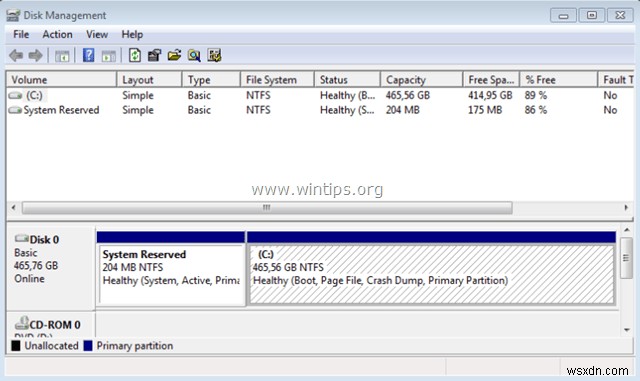Click the 89 % free cell
640x381 pixels.
(536, 96)
